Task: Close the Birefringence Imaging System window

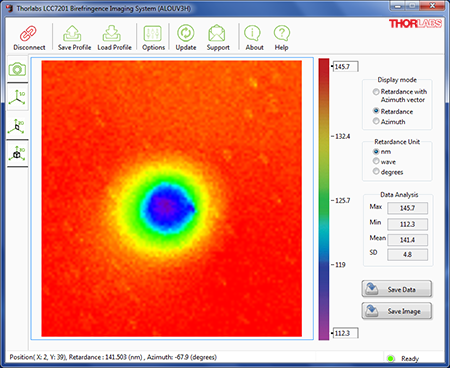Action: point(432,6)
